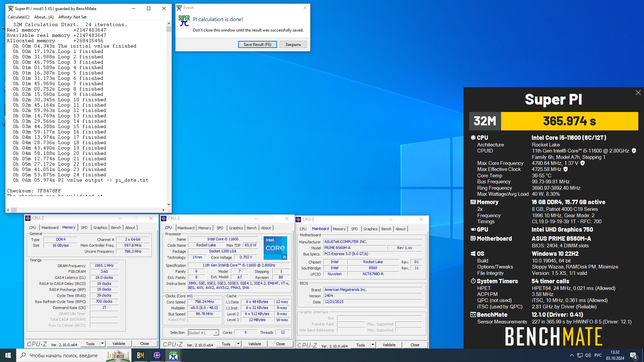Click the CPUID verified shield icon in BenchMate
The width and height of the screenshot is (644, 362).
coord(634,151)
